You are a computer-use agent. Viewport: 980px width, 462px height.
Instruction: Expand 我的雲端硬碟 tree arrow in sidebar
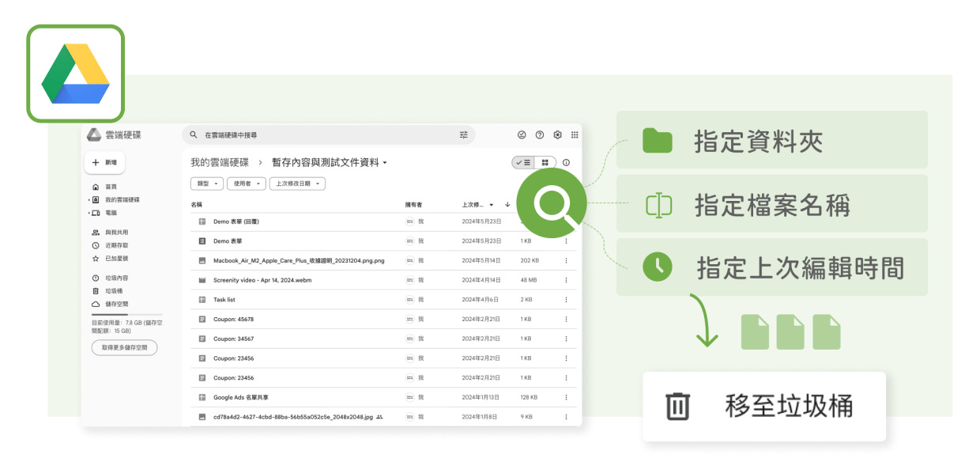tap(89, 200)
